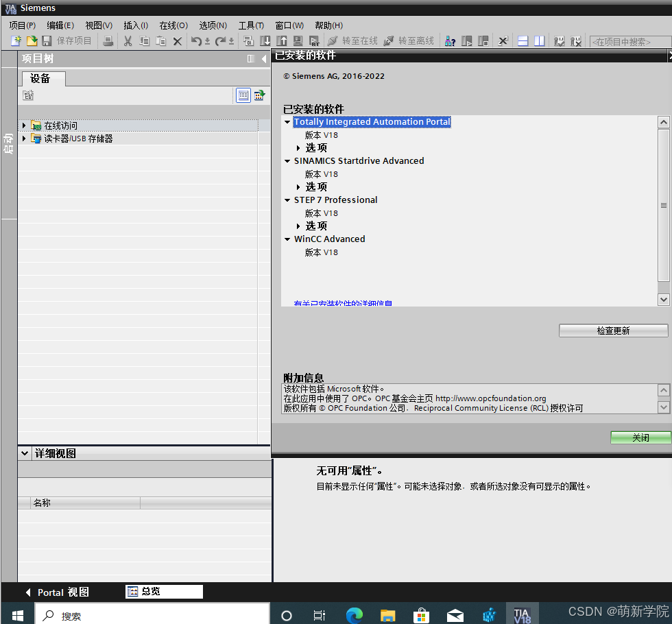This screenshot has width=672, height=624.
Task: Split editor space vertically icon
Action: (539, 40)
